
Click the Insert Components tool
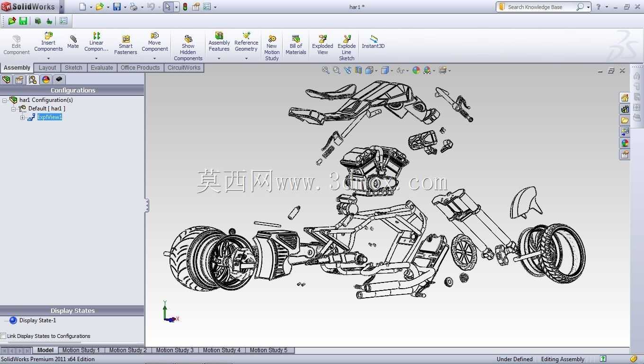point(48,42)
